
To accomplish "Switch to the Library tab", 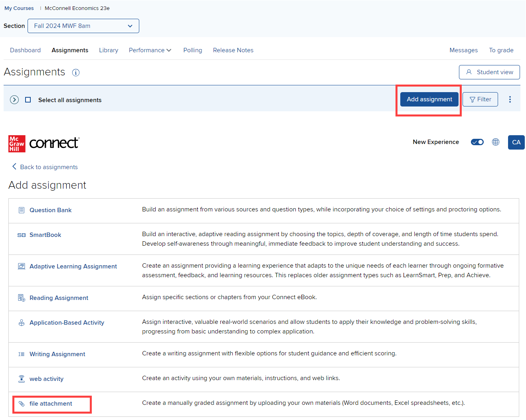I will 109,50.
